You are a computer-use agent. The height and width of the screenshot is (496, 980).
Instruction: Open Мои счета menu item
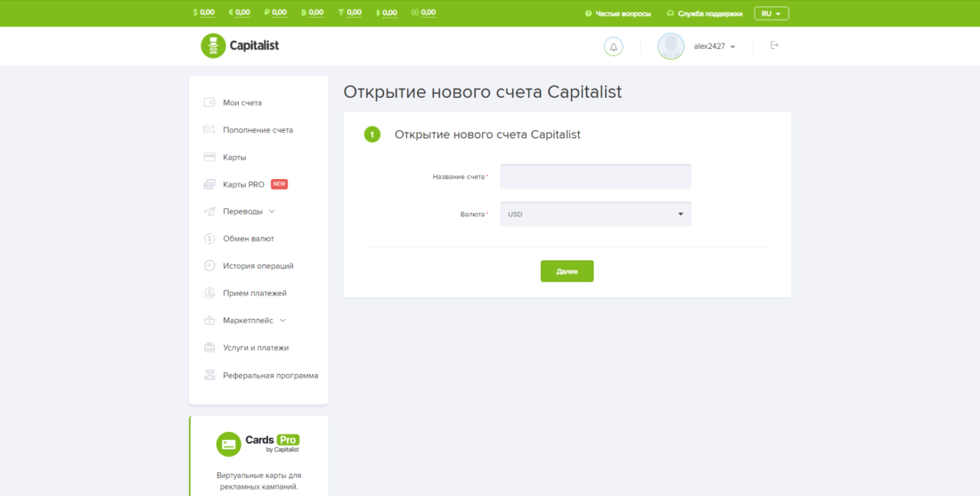click(x=242, y=103)
